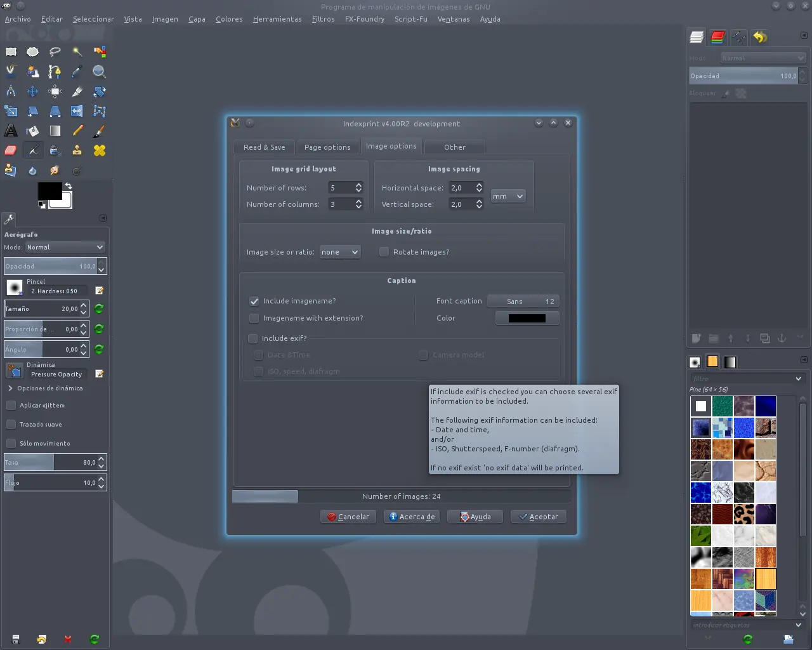Viewport: 812px width, 650px height.
Task: Click the black foreground color swatch
Action: pyautogui.click(x=49, y=191)
